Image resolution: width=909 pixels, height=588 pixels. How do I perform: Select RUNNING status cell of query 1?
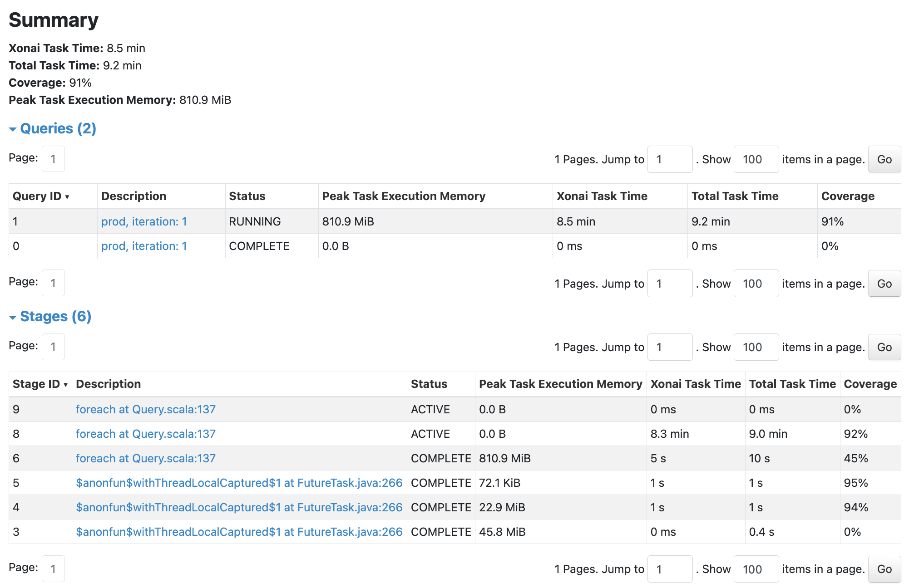pos(272,221)
